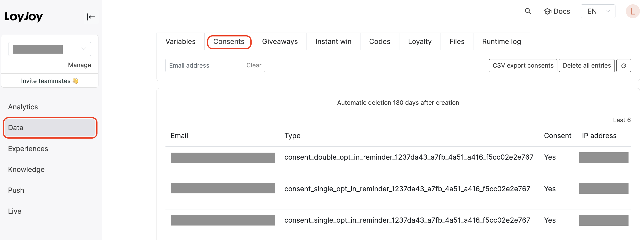Open Manage for the project

click(x=79, y=65)
